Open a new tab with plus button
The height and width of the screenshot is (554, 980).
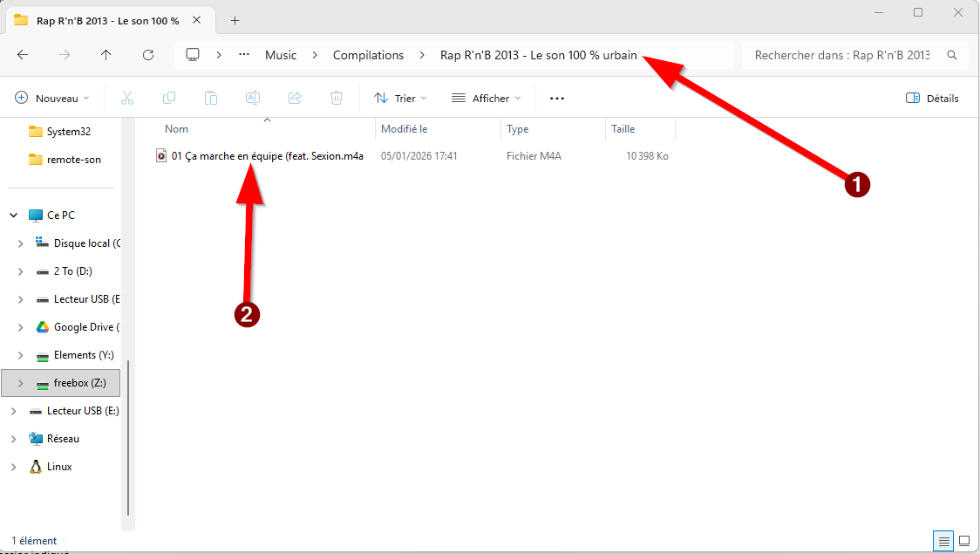[x=235, y=20]
